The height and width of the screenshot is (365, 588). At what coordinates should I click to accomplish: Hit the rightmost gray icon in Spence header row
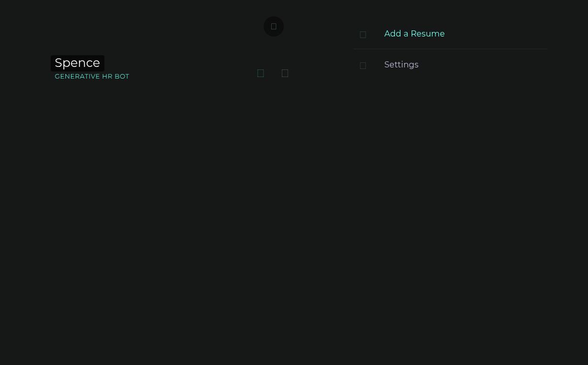[285, 74]
